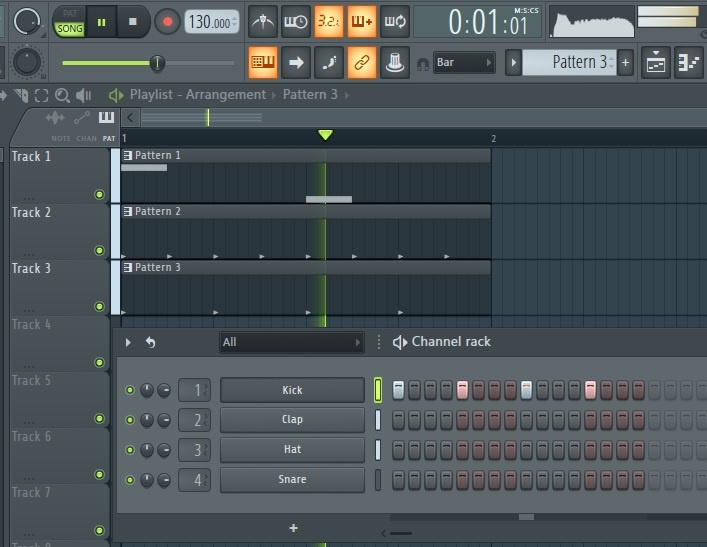Click the 130.000 tempo field
Screen dimensions: 707x547
click(211, 22)
